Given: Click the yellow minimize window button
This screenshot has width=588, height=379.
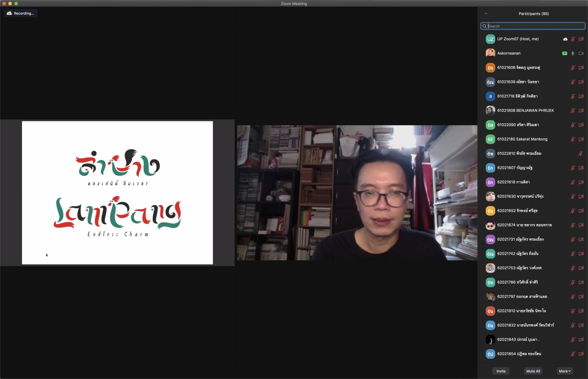Looking at the screenshot, I should 10,3.
